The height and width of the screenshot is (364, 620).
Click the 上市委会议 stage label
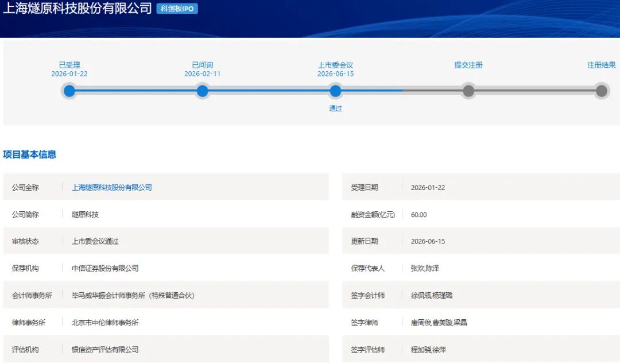pyautogui.click(x=335, y=65)
